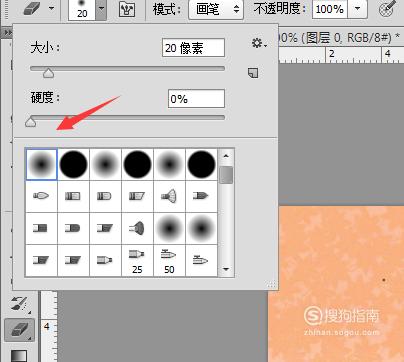Select the brush preset labeled 25
This screenshot has width=404, height=362.
pyautogui.click(x=137, y=261)
